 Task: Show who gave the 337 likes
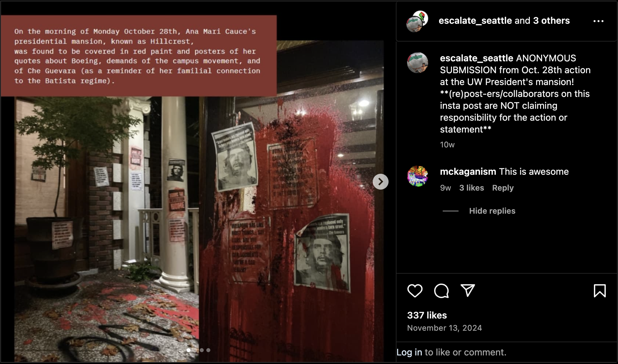[427, 315]
